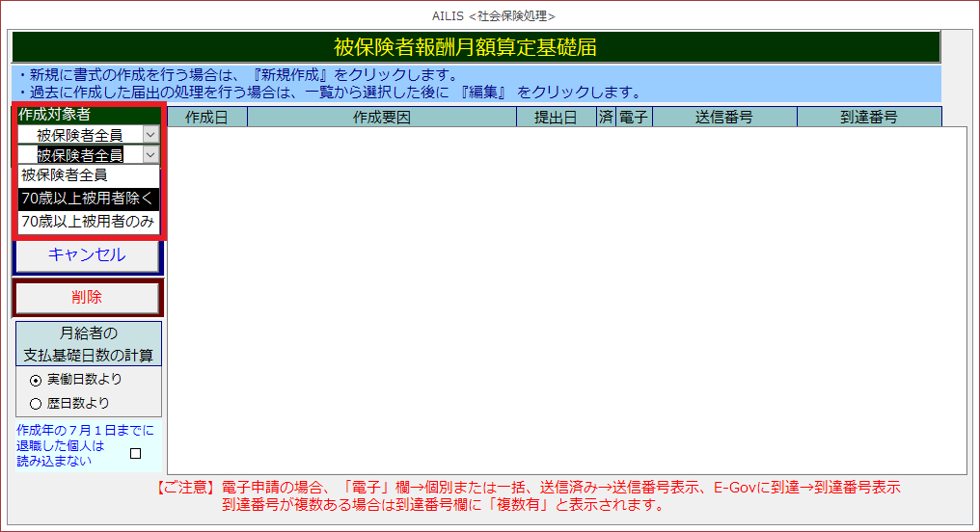
Task: Click the 済 column header
Action: (605, 118)
